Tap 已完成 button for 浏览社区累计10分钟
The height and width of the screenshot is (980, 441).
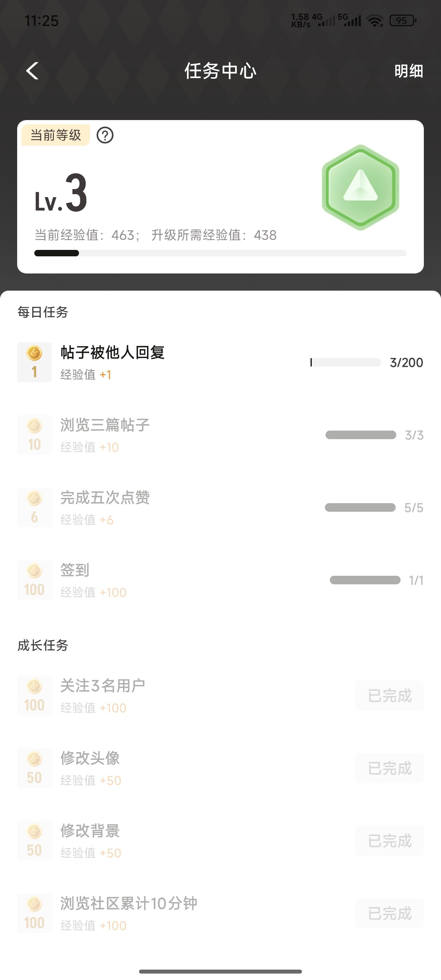click(389, 913)
